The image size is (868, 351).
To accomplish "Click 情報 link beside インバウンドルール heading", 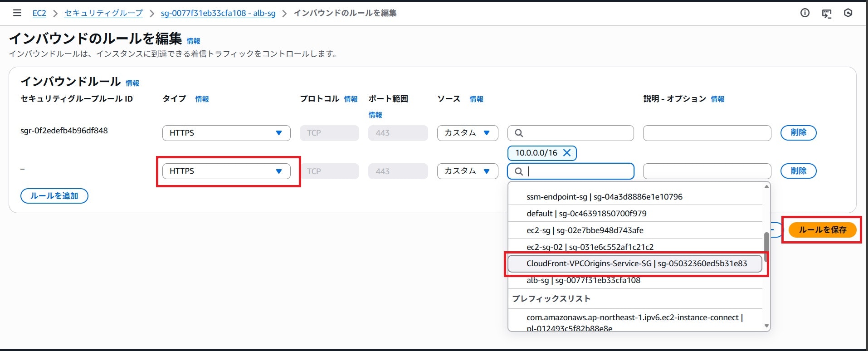I will point(132,83).
